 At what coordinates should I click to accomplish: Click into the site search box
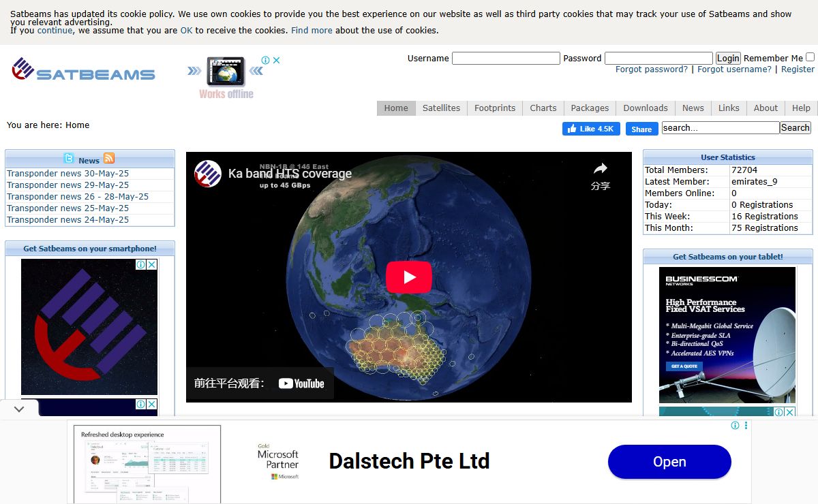pos(721,128)
